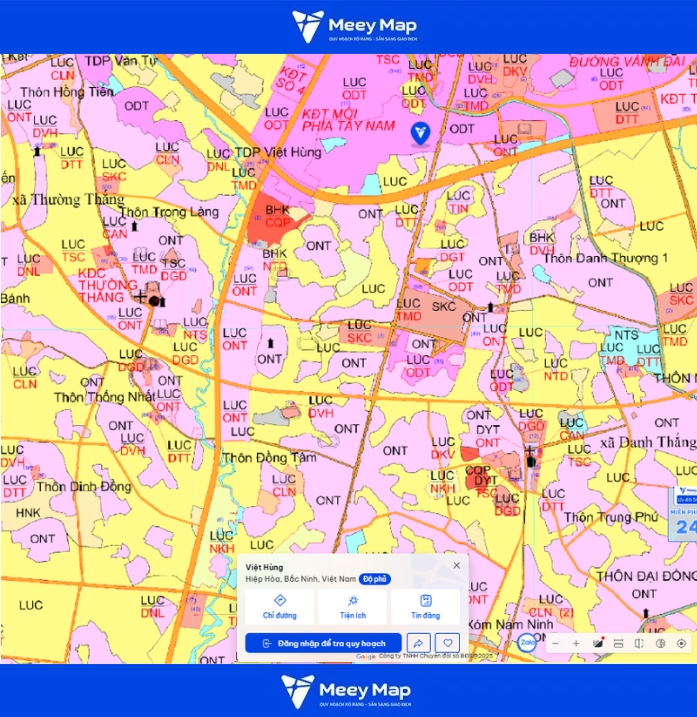Click the 'Việt Hùng' popup title

click(x=264, y=567)
